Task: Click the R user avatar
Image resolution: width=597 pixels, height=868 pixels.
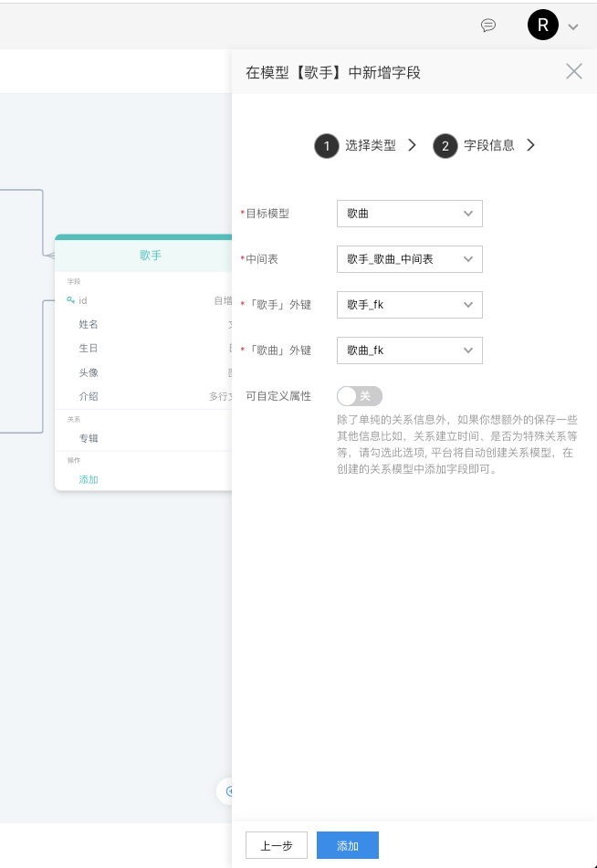Action: click(542, 26)
